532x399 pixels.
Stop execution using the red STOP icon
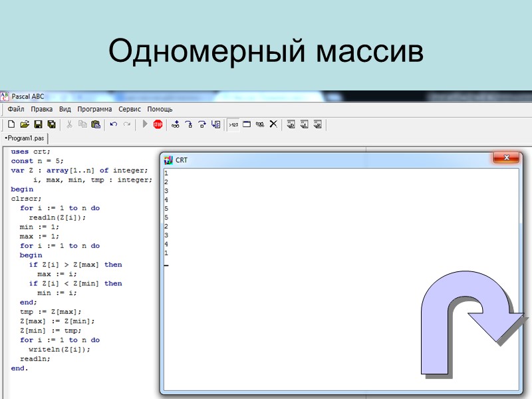[159, 124]
